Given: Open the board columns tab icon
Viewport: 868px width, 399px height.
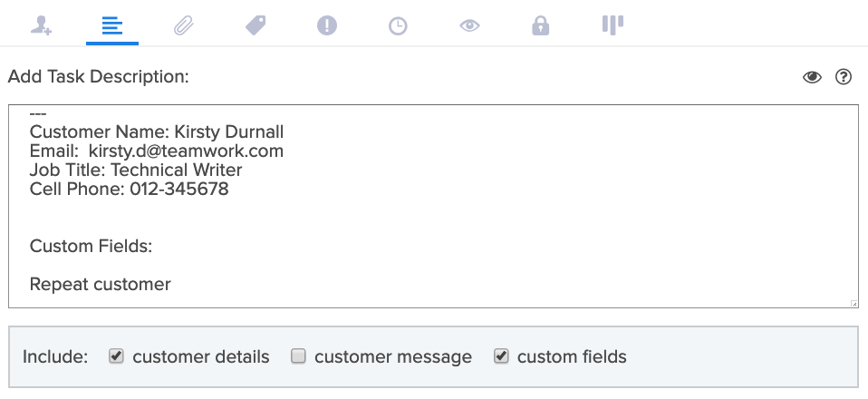Looking at the screenshot, I should (x=612, y=25).
